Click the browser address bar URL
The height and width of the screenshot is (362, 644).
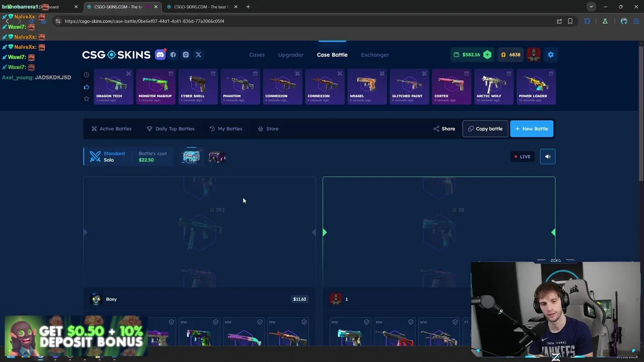click(144, 21)
